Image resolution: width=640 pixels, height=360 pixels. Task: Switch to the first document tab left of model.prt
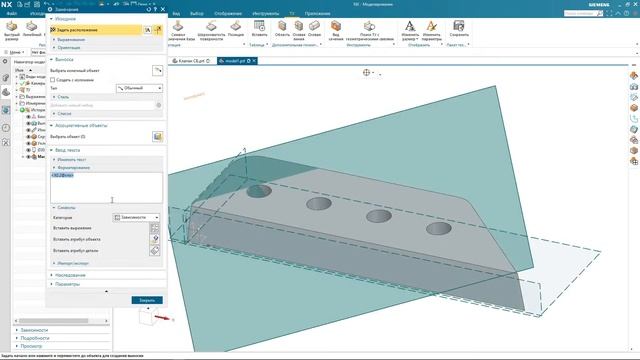tap(191, 61)
